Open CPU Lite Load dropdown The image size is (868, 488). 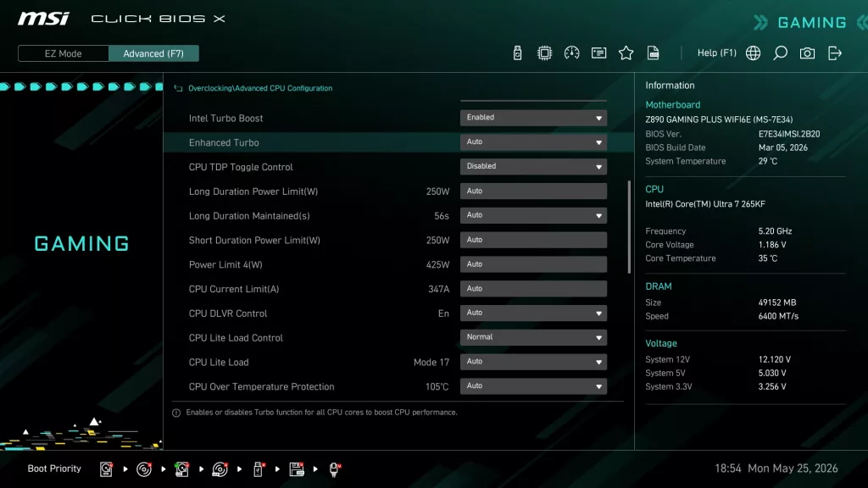click(533, 362)
